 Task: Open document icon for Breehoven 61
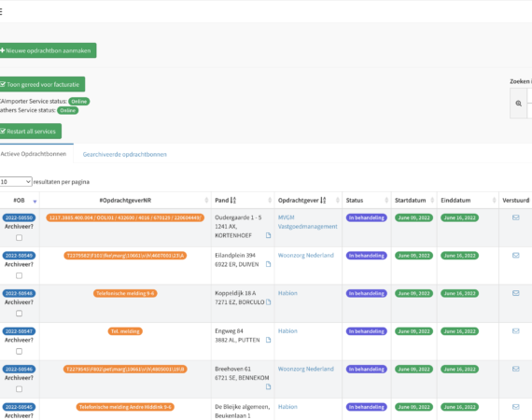pyautogui.click(x=268, y=386)
